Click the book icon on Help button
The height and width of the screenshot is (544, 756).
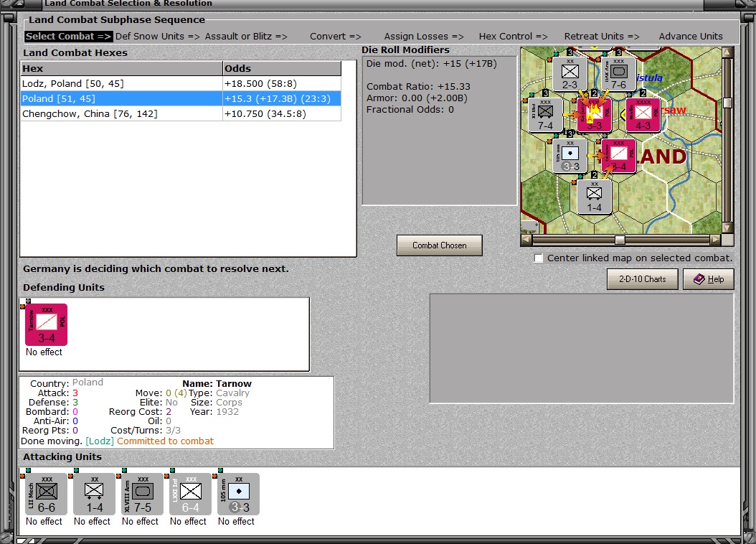click(699, 278)
